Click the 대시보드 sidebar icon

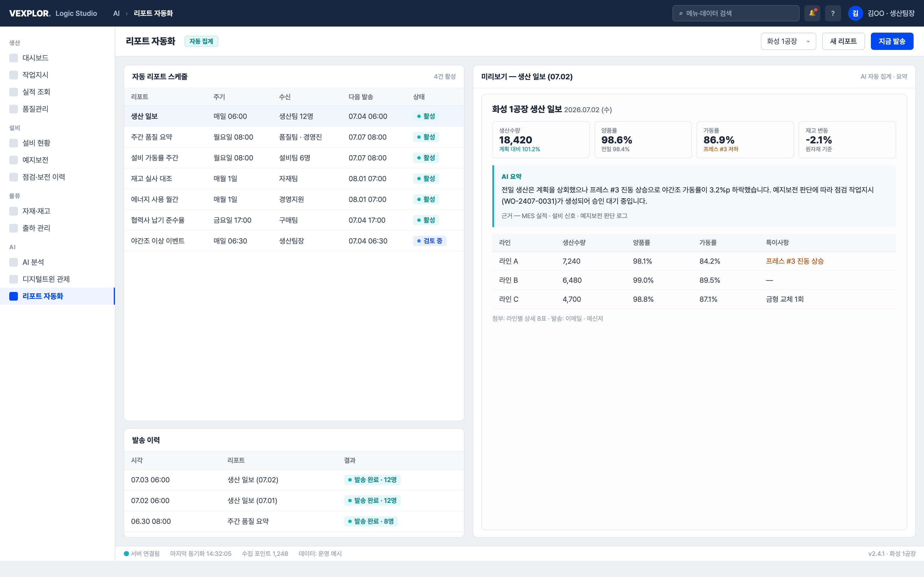13,58
